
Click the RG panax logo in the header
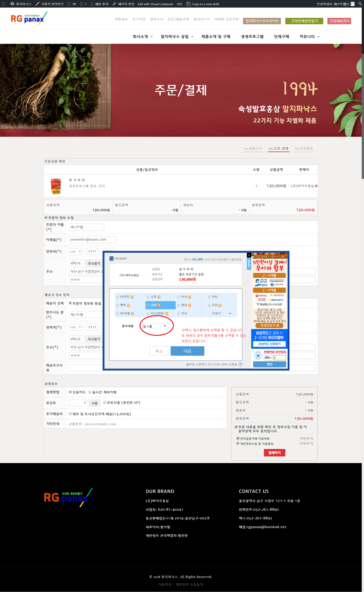[29, 19]
